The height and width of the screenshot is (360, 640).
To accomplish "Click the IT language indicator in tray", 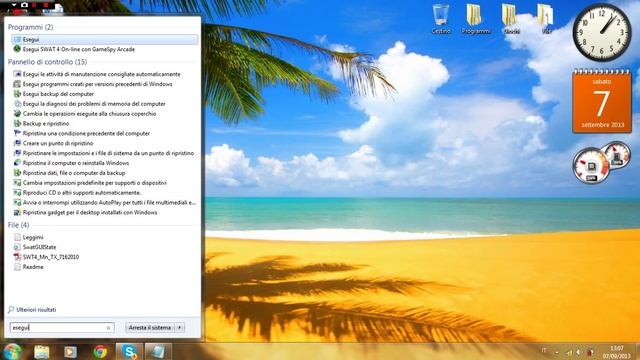I will (544, 351).
